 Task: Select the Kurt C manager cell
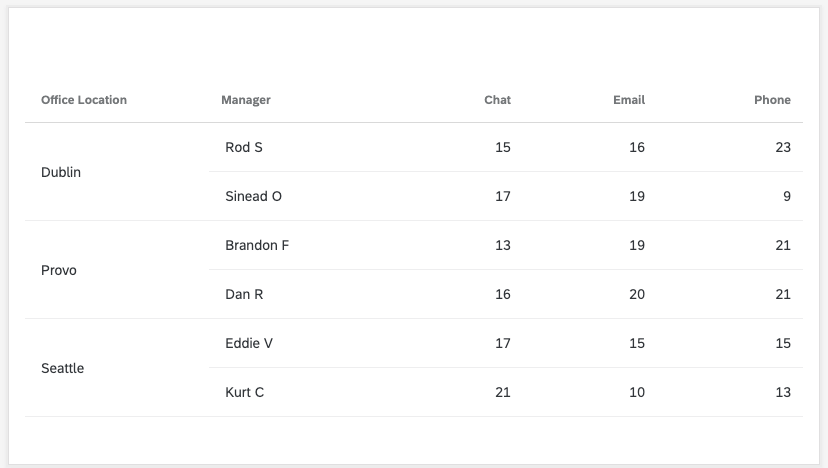[x=245, y=392]
